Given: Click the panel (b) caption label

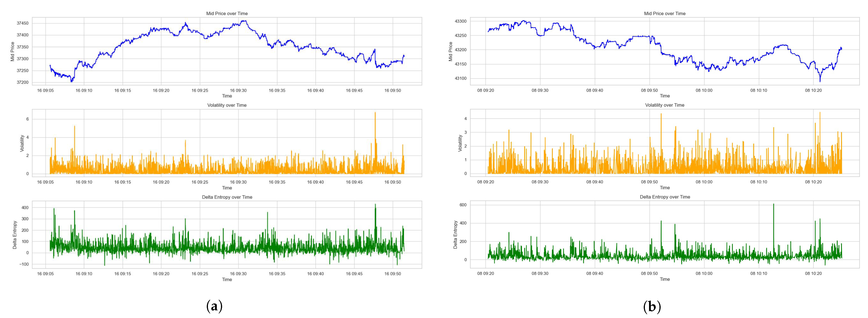Looking at the screenshot, I should [x=652, y=307].
